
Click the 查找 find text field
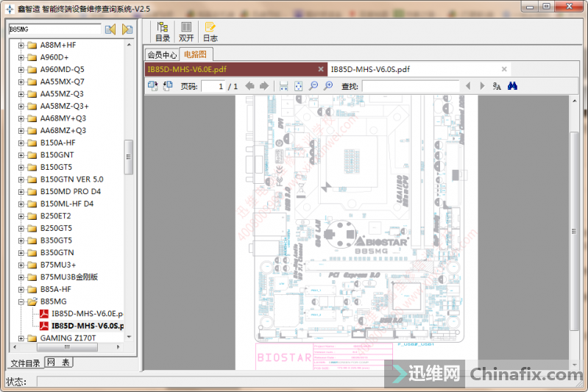coord(411,87)
